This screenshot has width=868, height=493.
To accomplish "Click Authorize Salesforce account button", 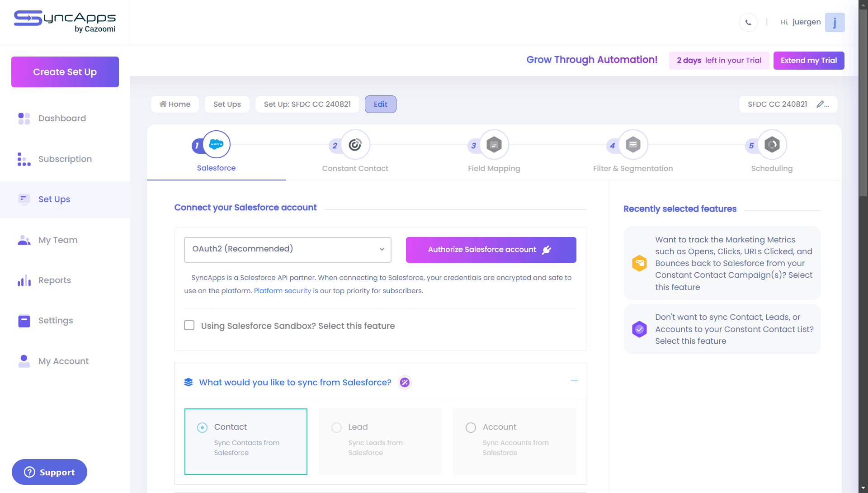I will 491,250.
